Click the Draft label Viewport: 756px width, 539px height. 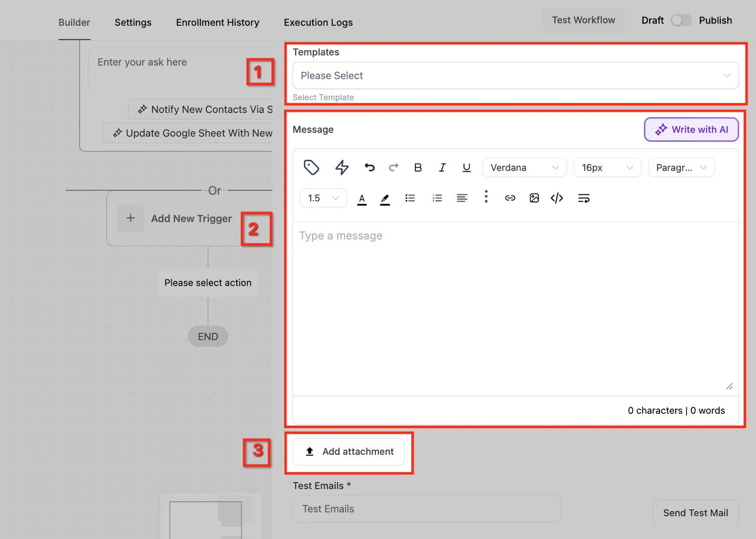653,20
